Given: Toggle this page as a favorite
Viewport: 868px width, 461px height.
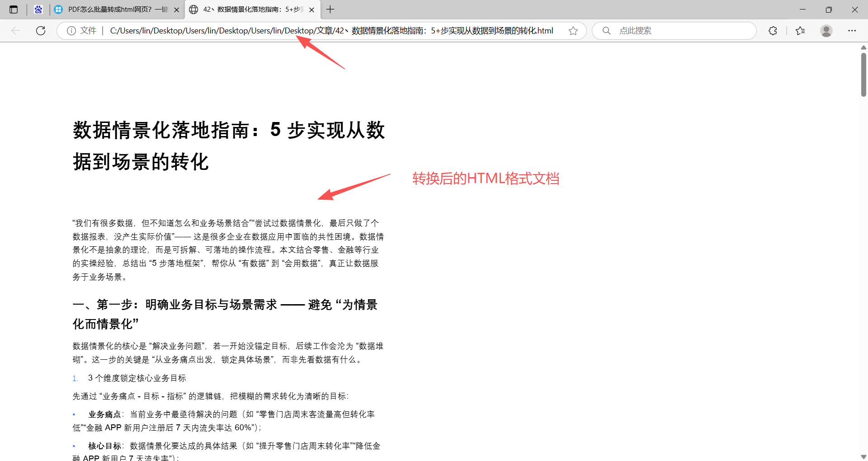Looking at the screenshot, I should click(573, 30).
